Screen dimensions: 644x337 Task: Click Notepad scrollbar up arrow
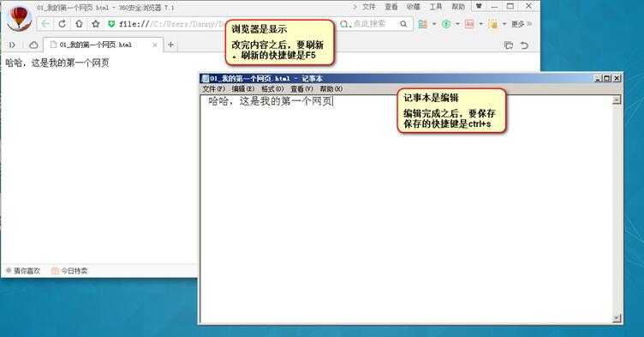(617, 99)
